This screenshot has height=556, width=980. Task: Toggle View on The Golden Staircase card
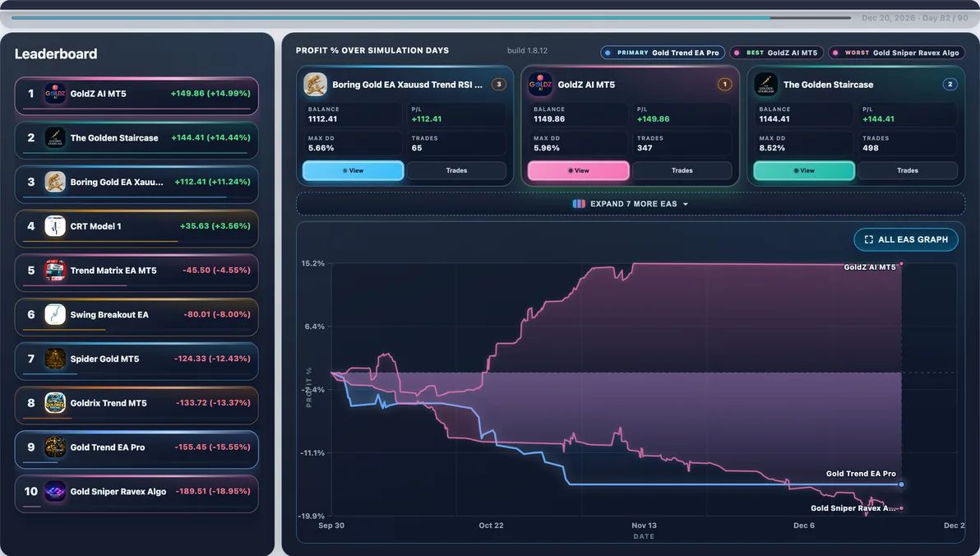tap(804, 171)
